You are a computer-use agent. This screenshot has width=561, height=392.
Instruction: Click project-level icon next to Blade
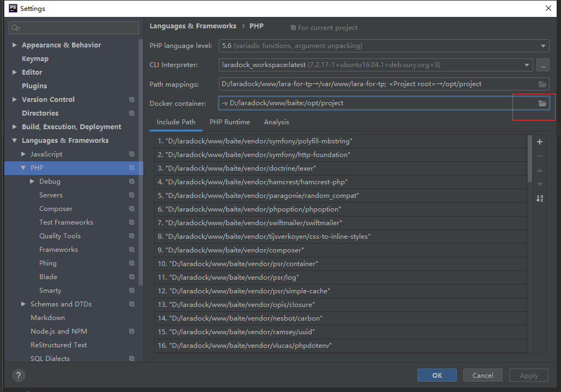click(x=132, y=276)
